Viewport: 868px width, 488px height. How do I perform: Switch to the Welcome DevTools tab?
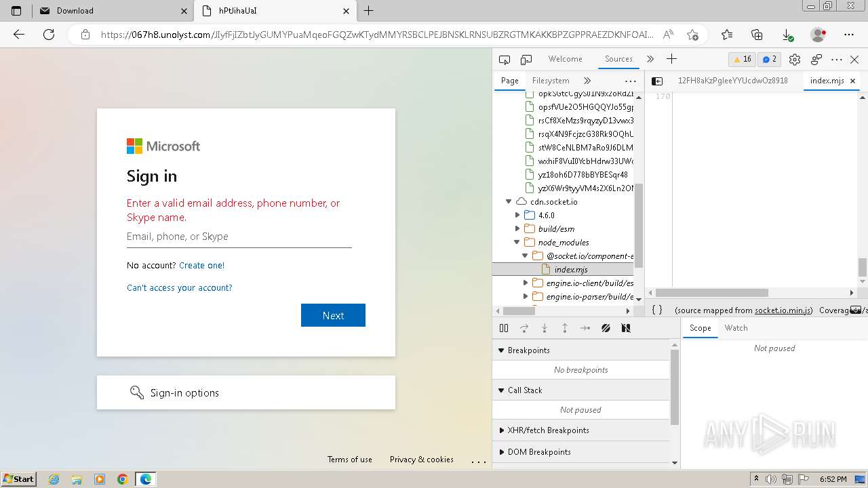click(x=566, y=59)
